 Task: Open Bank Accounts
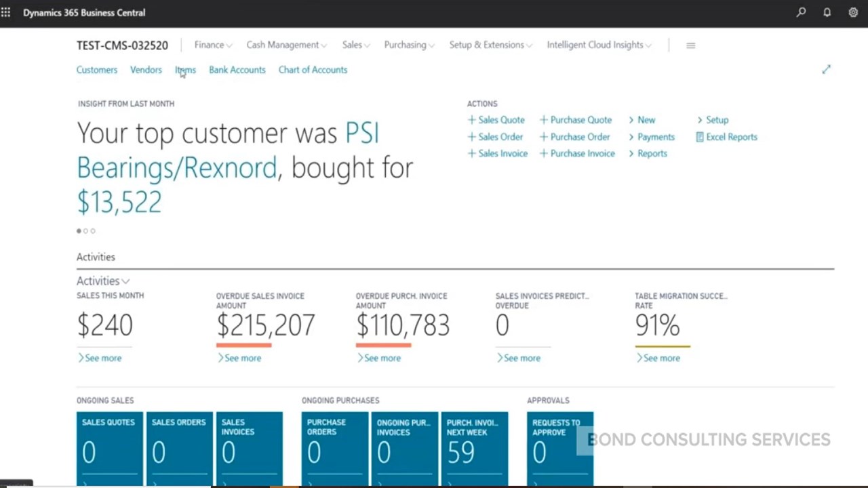click(237, 70)
